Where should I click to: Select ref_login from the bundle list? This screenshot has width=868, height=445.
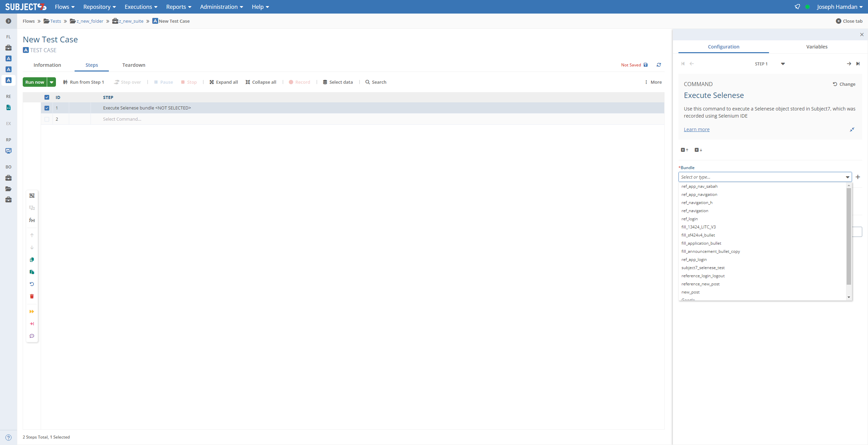pos(689,219)
